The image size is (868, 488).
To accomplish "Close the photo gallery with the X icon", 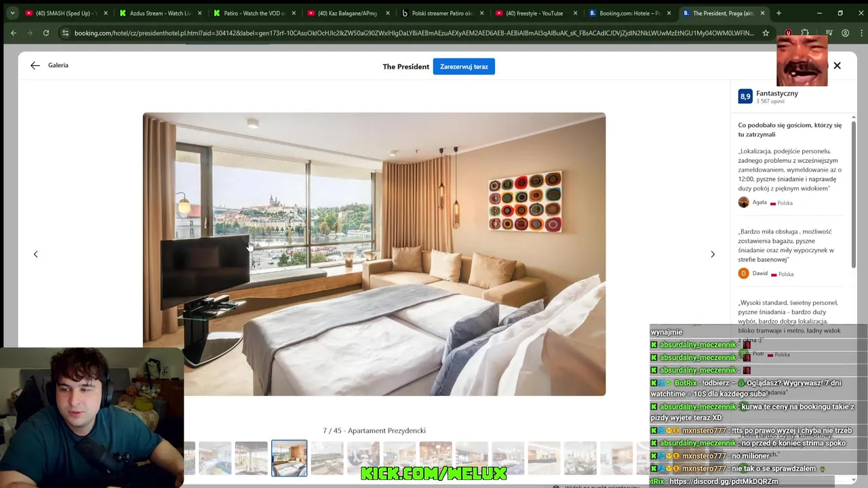I will pos(837,66).
